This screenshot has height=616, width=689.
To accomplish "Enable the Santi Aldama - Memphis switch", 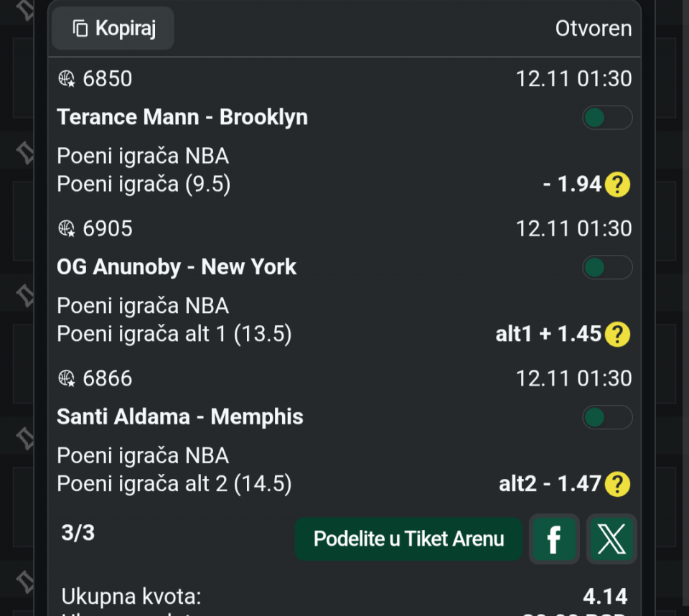I will coord(607,417).
